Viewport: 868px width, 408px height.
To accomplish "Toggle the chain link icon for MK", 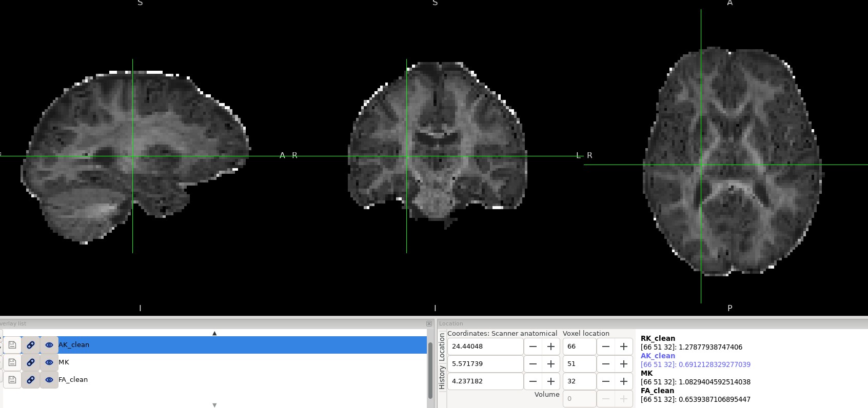I will pyautogui.click(x=31, y=362).
